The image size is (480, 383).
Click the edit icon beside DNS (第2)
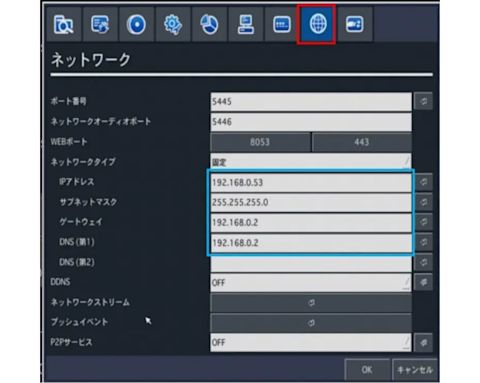tap(423, 262)
